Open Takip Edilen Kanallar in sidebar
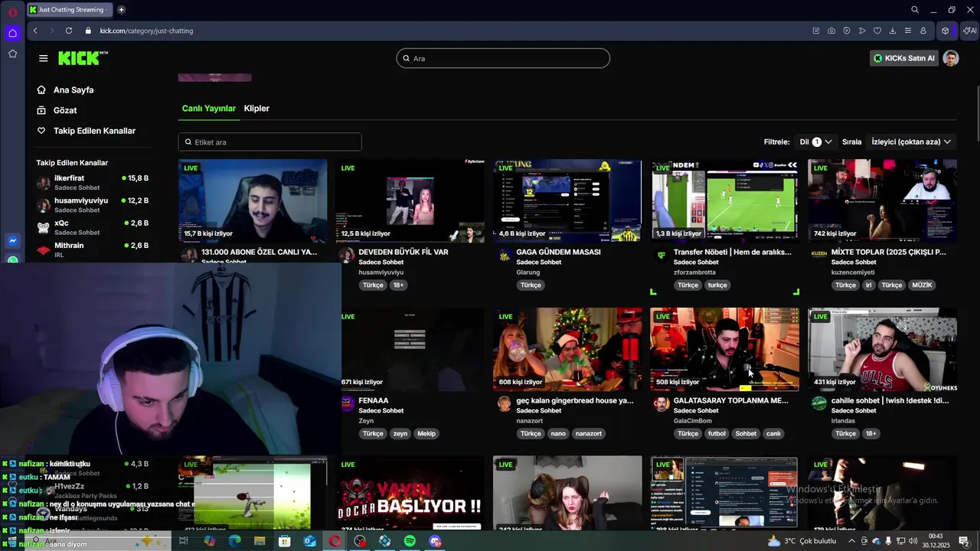 pos(86,131)
